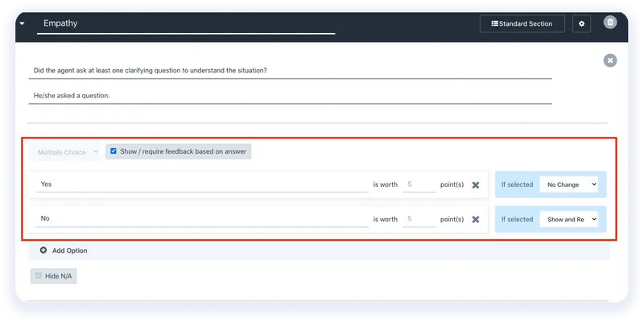Edit the clarifying question text field
Viewport: 644px width, 322px height.
(290, 70)
